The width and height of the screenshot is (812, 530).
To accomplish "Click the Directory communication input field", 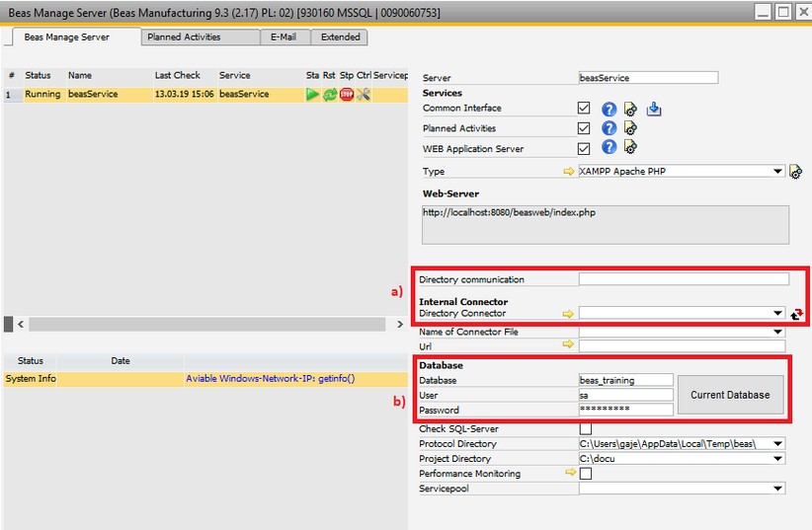I will [684, 280].
